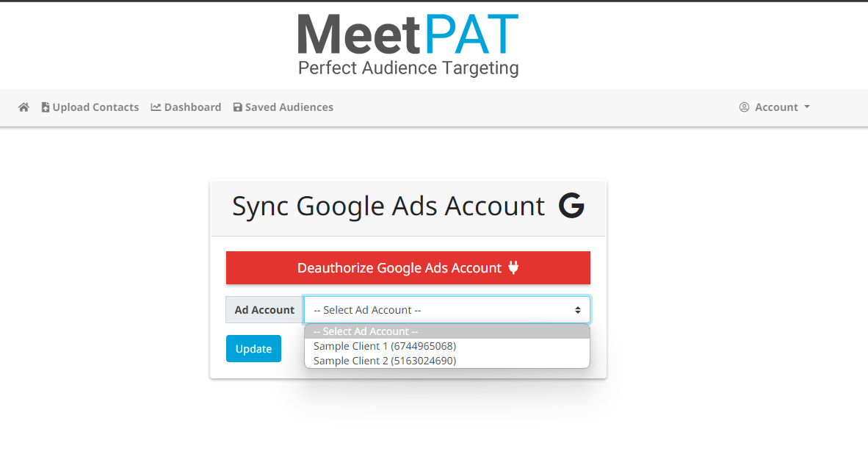Click the Dashboard chart icon
The width and height of the screenshot is (868, 454).
tap(156, 107)
